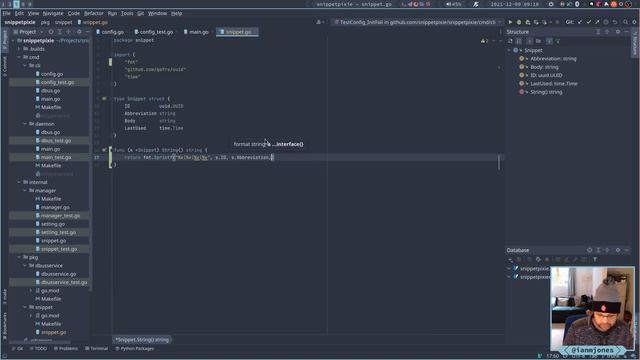Image resolution: width=640 pixels, height=360 pixels.
Task: Open the File menu
Action: pyautogui.click(x=7, y=13)
